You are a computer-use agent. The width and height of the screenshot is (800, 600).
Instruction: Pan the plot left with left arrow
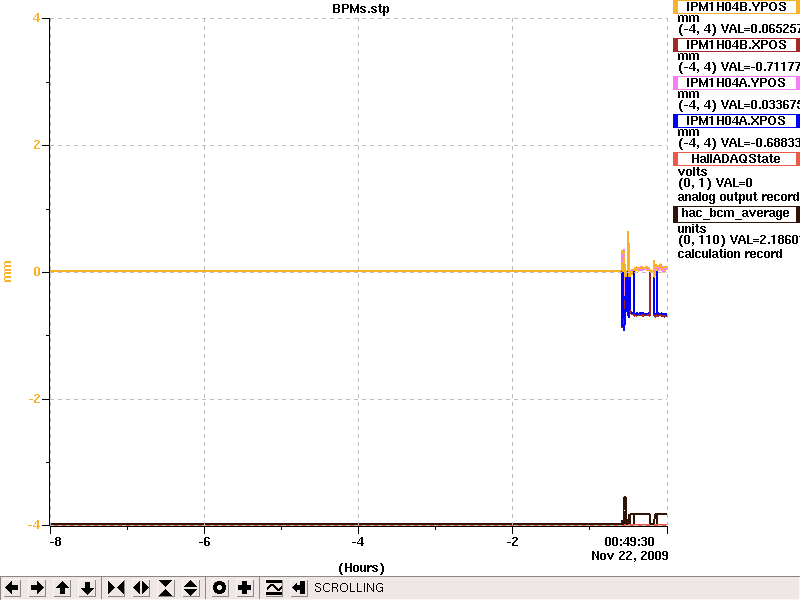(12, 588)
